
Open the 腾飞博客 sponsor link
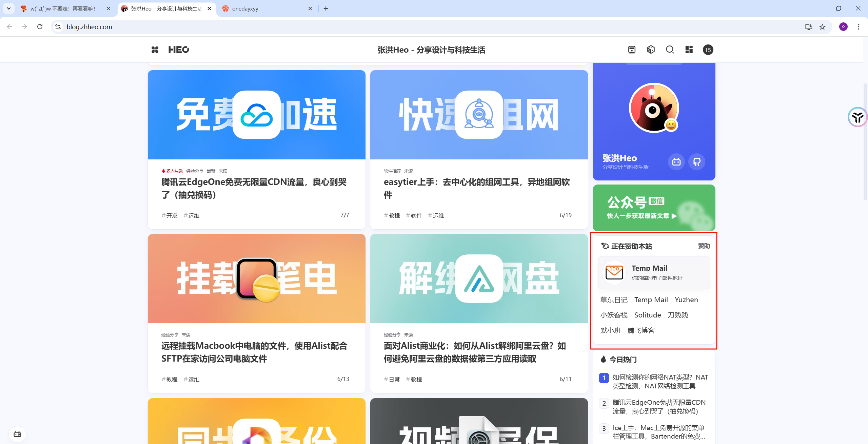coord(641,330)
